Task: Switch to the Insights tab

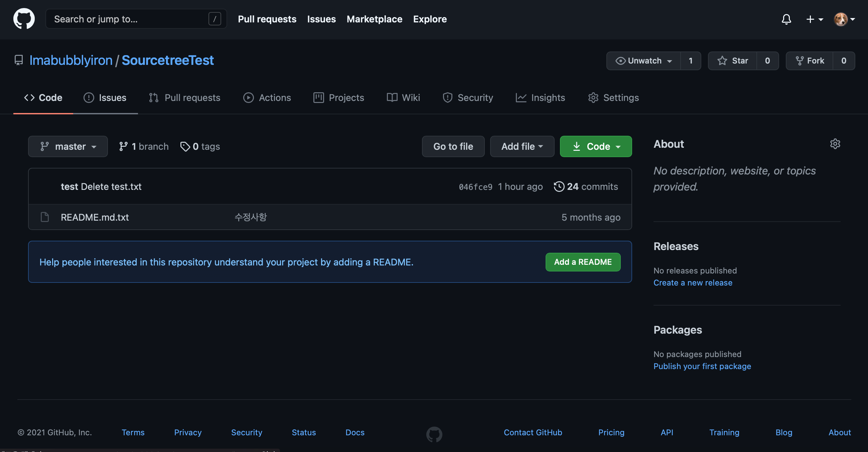Action: tap(540, 98)
